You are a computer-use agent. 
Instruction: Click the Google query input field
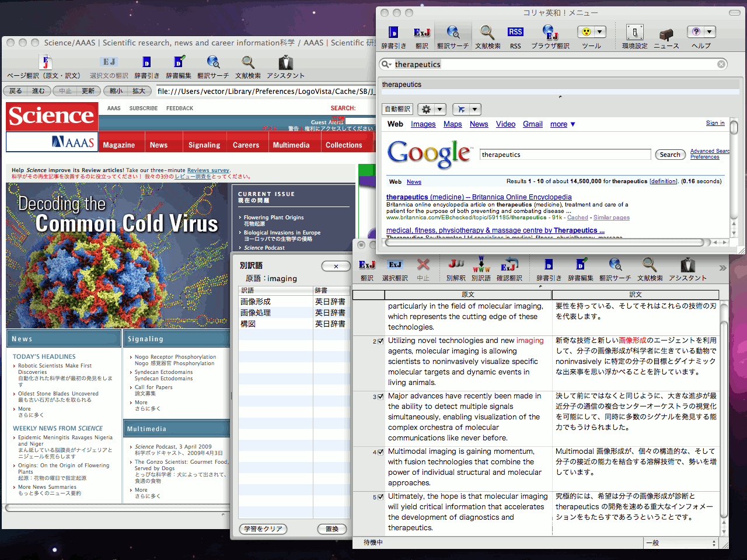(565, 155)
